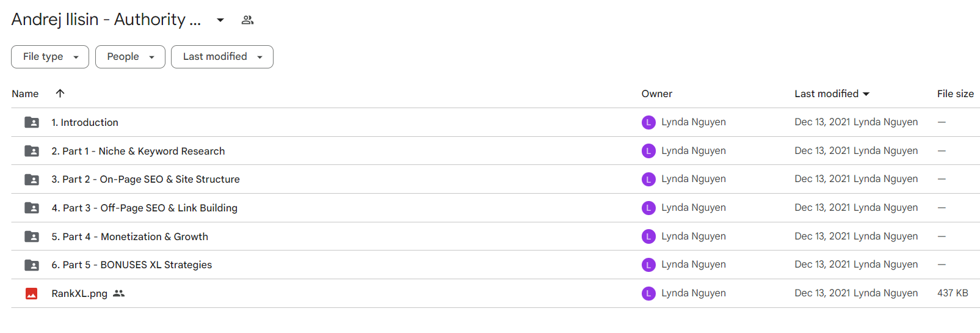This screenshot has height=333, width=980.
Task: Open the Last modified filter chip
Action: tap(222, 57)
